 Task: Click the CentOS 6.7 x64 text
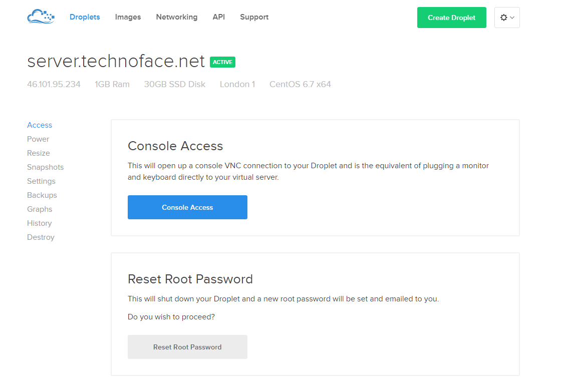point(300,84)
